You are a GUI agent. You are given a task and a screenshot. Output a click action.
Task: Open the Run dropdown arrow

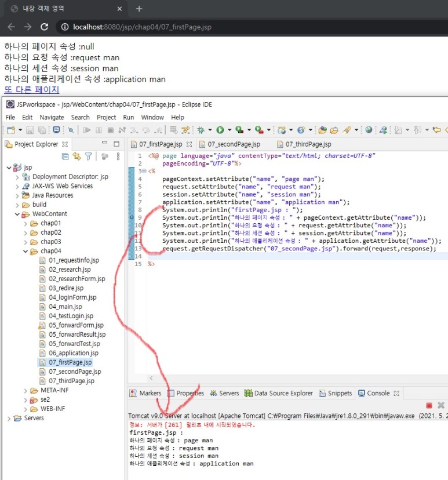coord(230,130)
